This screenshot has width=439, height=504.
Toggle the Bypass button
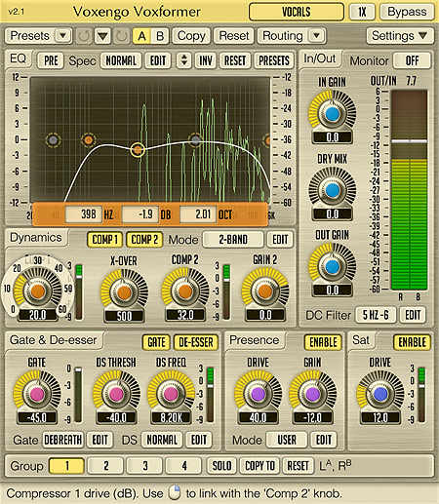tap(407, 12)
